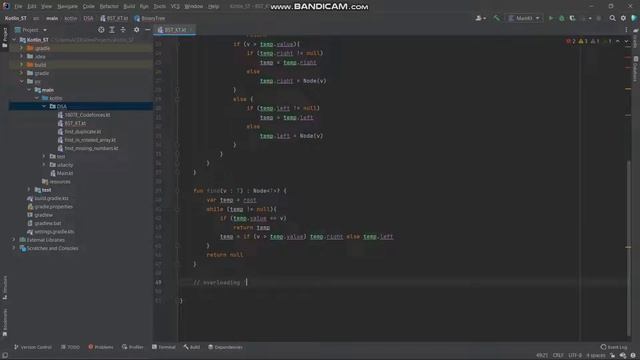Click red error count inspection indicator
Screen dimensions: 640x360
click(571, 41)
